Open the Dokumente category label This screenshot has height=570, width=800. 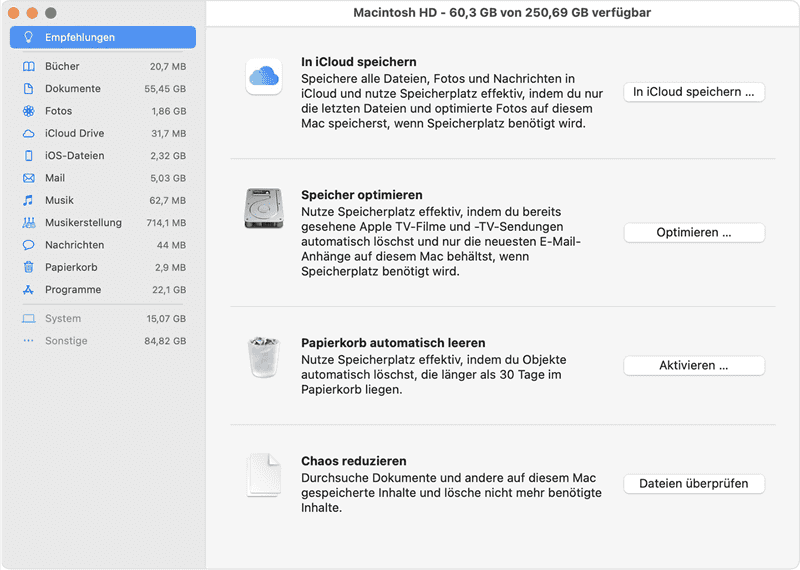[73, 89]
